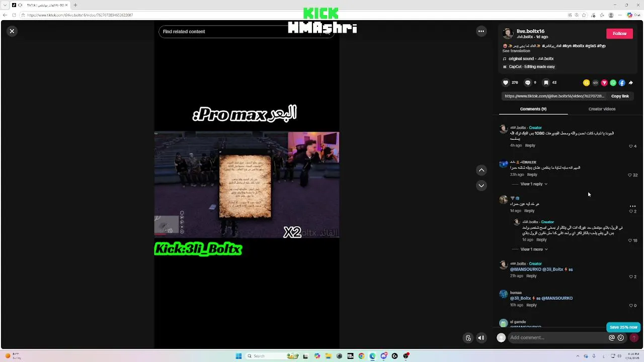
Task: Follow the live.boltx16 account
Action: click(619, 34)
